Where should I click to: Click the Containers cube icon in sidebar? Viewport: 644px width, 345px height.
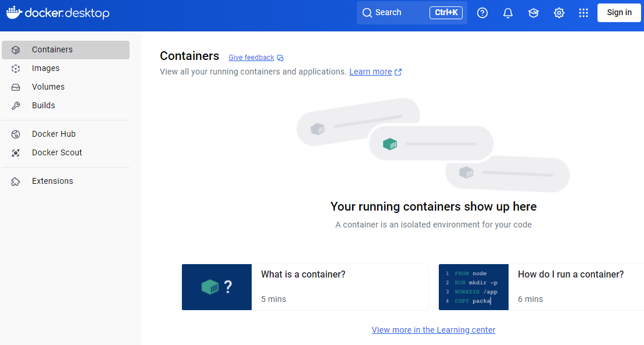16,50
